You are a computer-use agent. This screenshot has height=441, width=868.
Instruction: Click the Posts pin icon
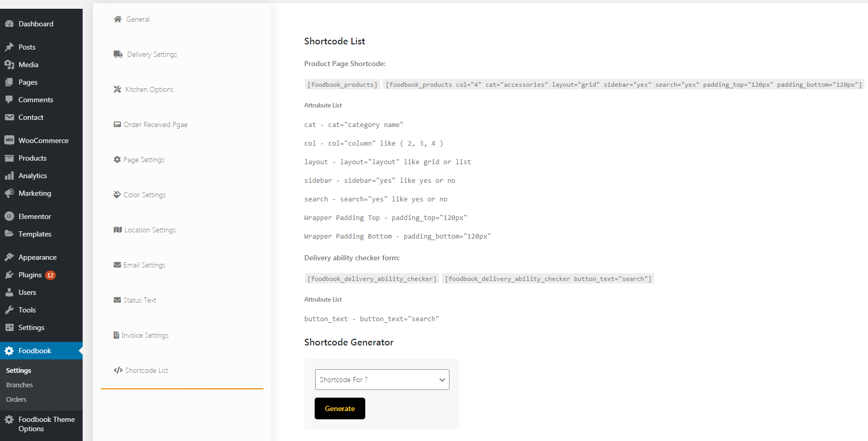tap(9, 47)
